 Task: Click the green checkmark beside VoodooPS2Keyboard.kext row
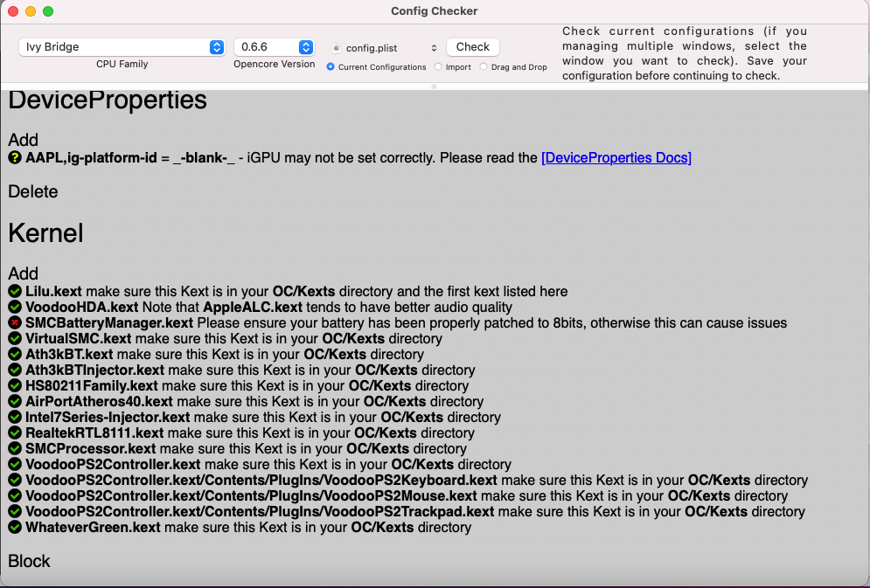tap(15, 480)
